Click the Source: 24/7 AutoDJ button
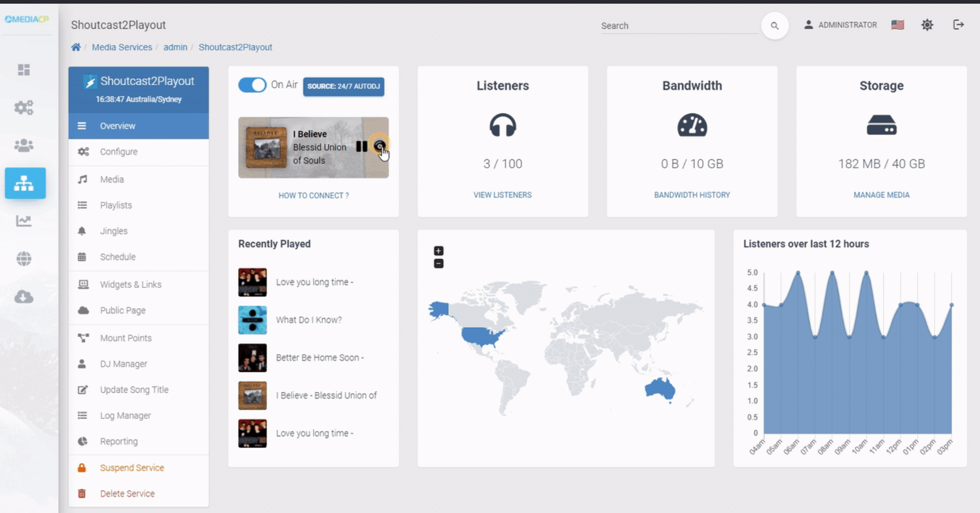980x513 pixels. point(344,86)
